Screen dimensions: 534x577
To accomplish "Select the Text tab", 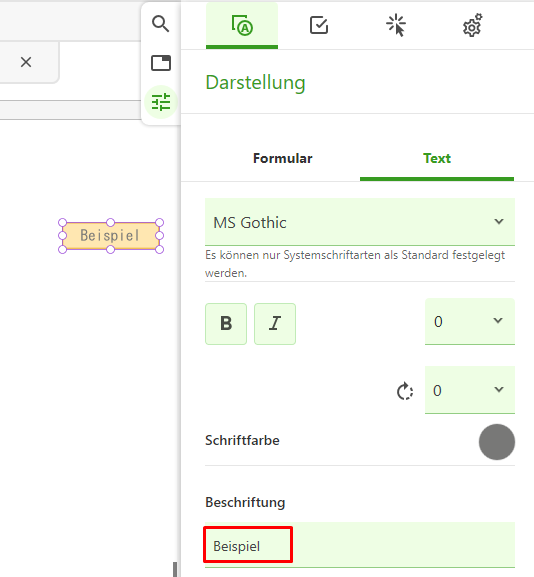I will coord(437,159).
